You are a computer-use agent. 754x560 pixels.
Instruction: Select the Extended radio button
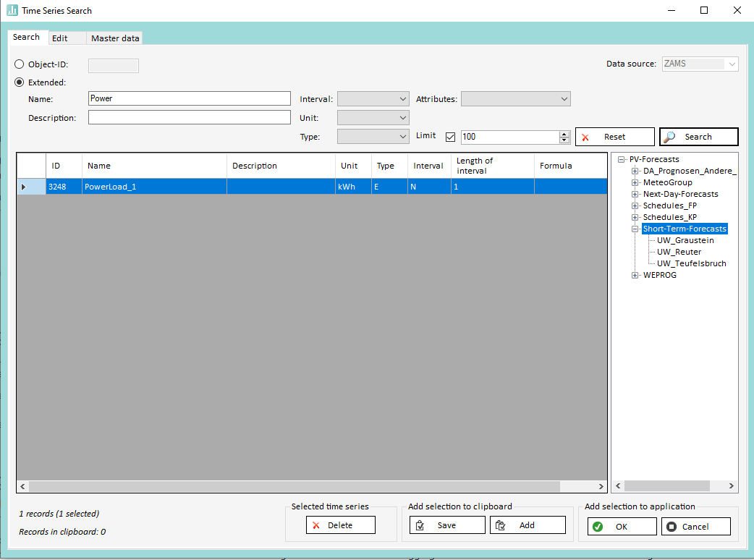pyautogui.click(x=20, y=82)
